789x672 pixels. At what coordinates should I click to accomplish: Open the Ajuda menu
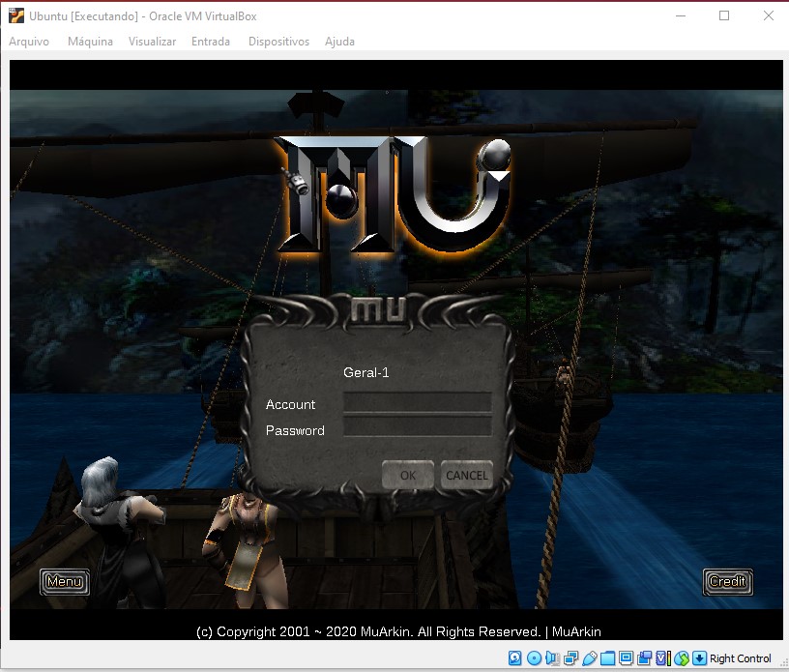click(339, 42)
